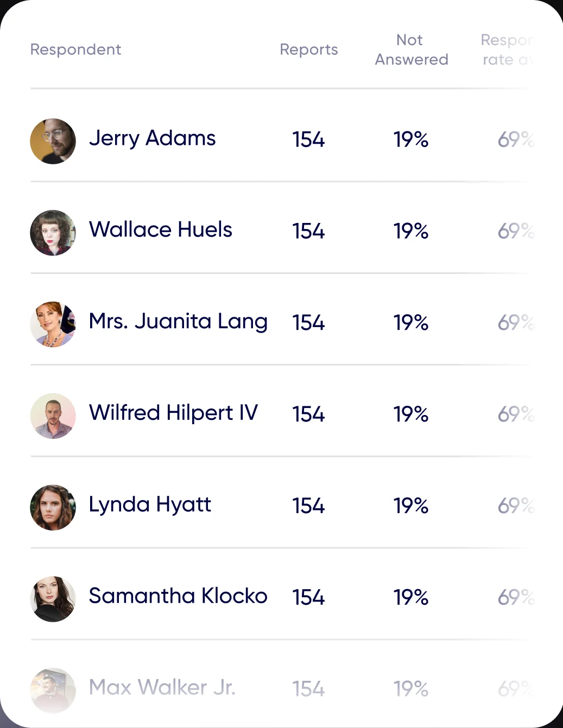Open Wallace Huels respondent details
Screen dimensions: 563x728
[160, 230]
